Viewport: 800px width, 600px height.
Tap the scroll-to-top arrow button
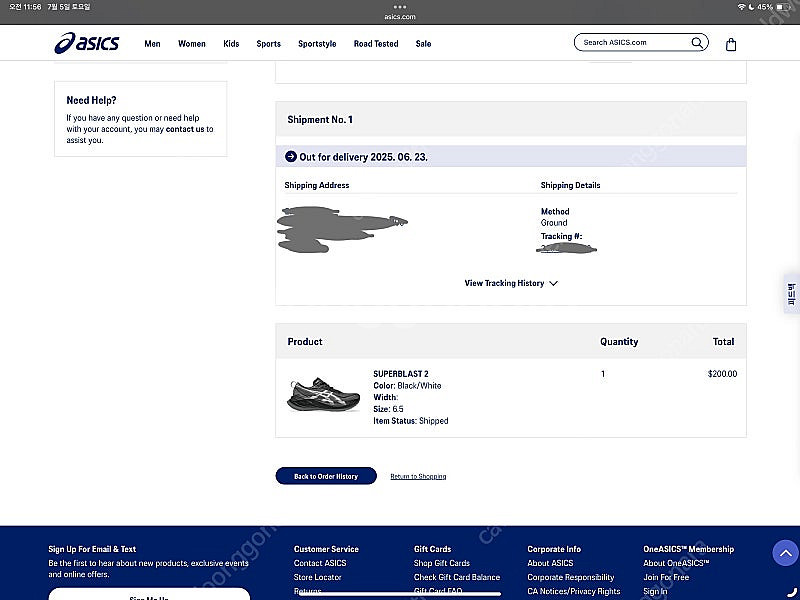click(x=786, y=553)
